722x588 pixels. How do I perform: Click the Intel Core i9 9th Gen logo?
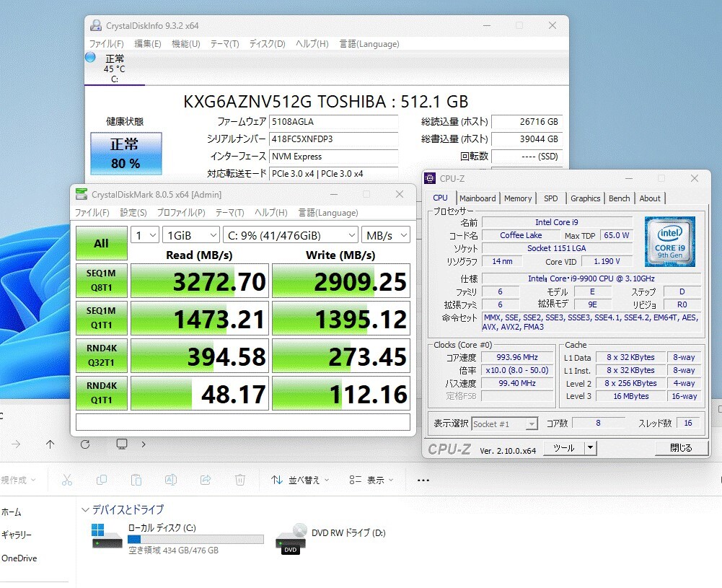[669, 242]
